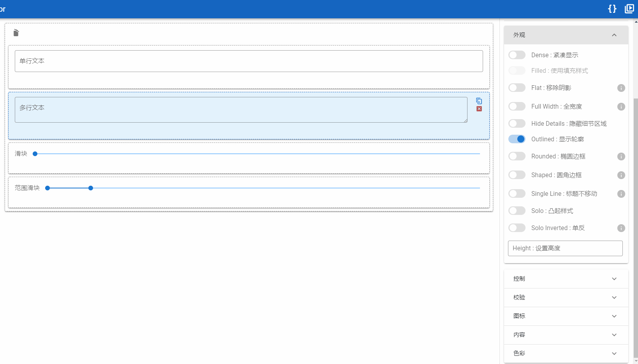This screenshot has width=638, height=364.
Task: Disable the Outlined toggle
Action: tap(517, 139)
